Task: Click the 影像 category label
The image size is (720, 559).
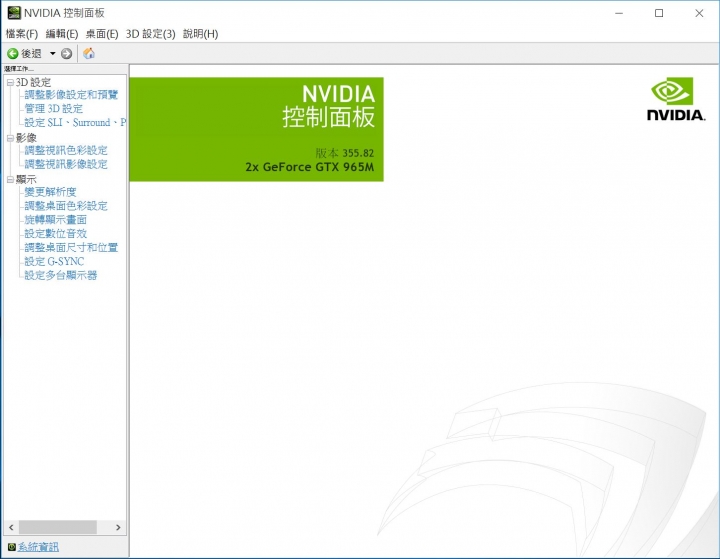Action: coord(26,138)
